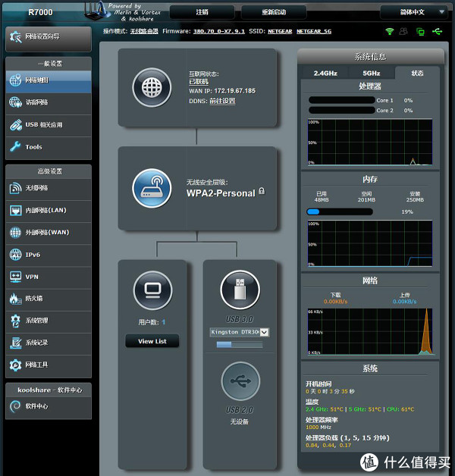Click the USB 2.0 port icon
Viewport: 455px width, 476px height.
pos(240,381)
